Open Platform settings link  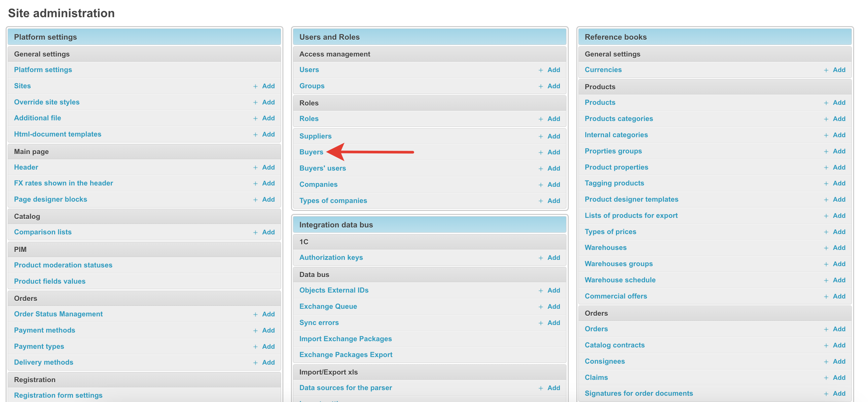pos(43,70)
